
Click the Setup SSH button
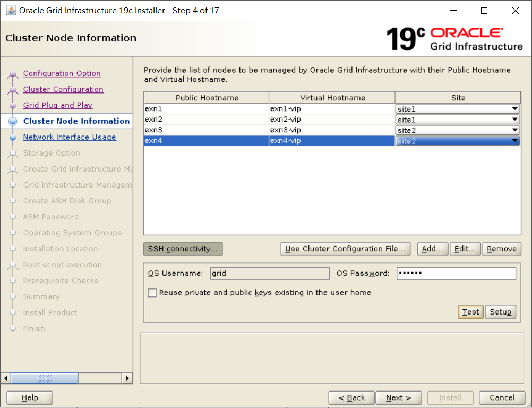(x=501, y=312)
